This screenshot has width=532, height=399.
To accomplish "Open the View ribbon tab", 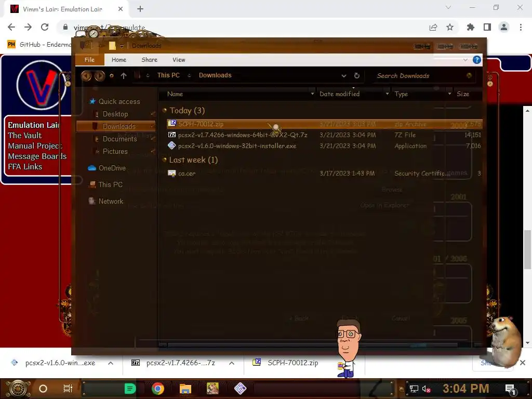I will [x=179, y=60].
